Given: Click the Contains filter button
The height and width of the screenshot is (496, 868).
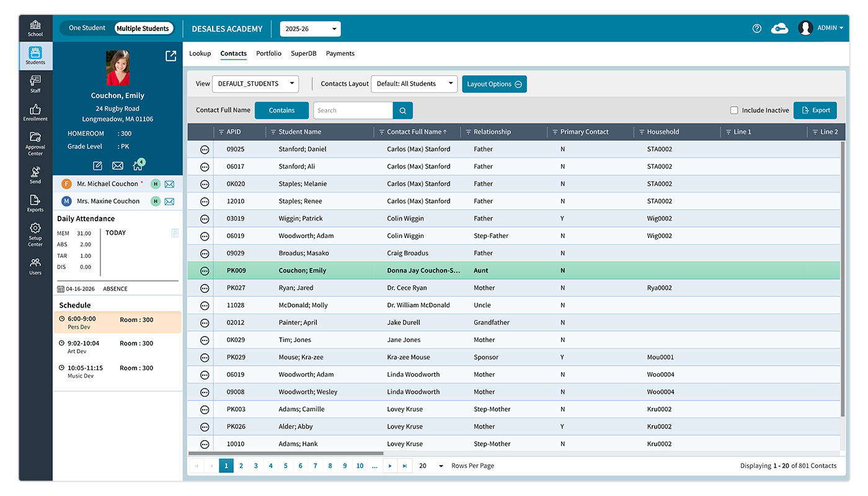Looking at the screenshot, I should (x=281, y=110).
